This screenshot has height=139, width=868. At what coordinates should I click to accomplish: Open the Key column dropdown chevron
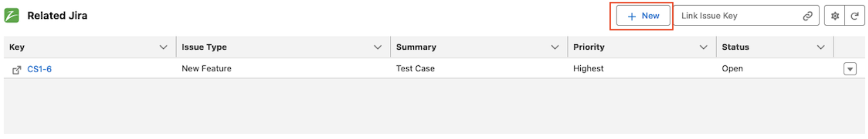coord(163,47)
